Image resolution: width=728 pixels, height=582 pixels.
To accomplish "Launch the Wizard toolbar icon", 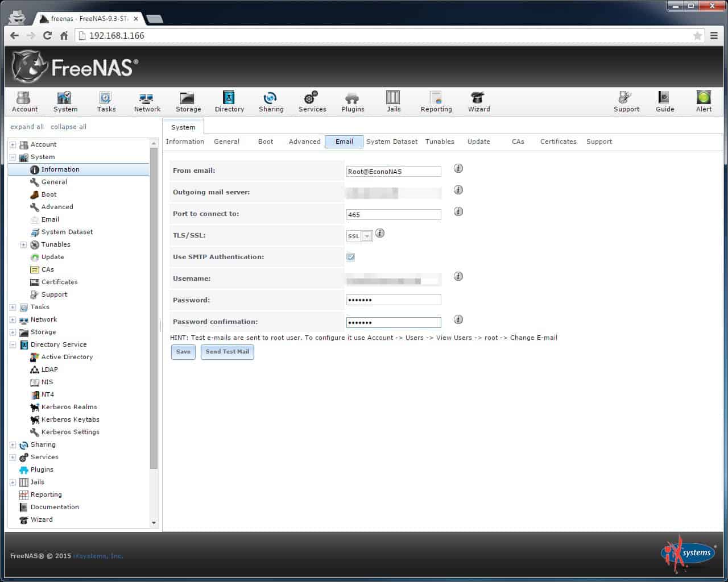I will point(478,102).
